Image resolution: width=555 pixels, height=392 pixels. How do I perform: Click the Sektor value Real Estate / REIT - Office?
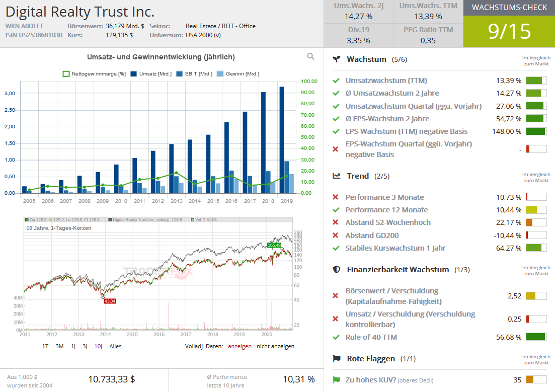click(220, 26)
